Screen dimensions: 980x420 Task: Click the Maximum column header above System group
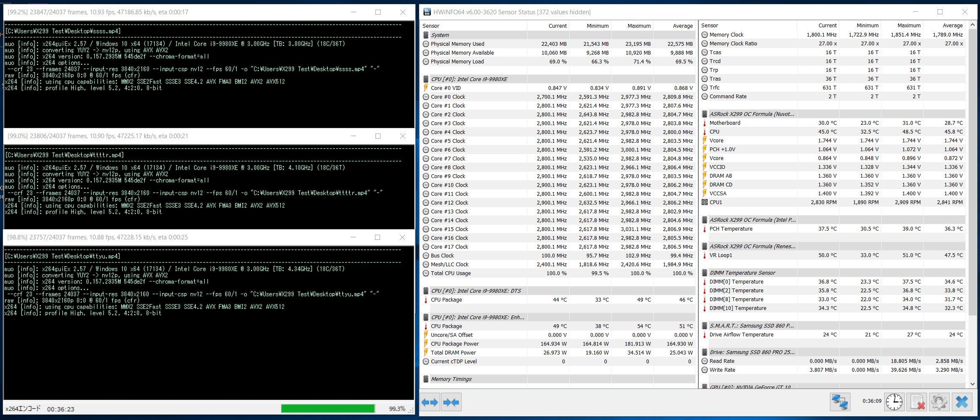pos(632,26)
